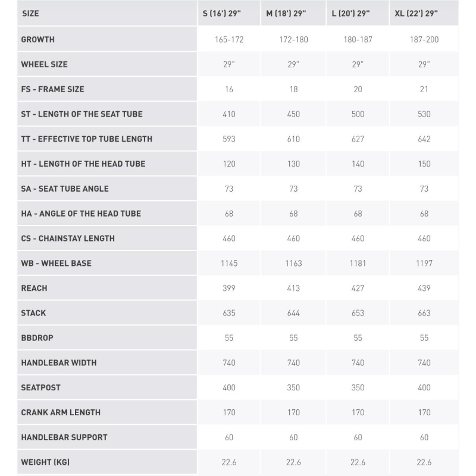Click the GROWTH row label
Image resolution: width=476 pixels, height=476 pixels.
38,39
